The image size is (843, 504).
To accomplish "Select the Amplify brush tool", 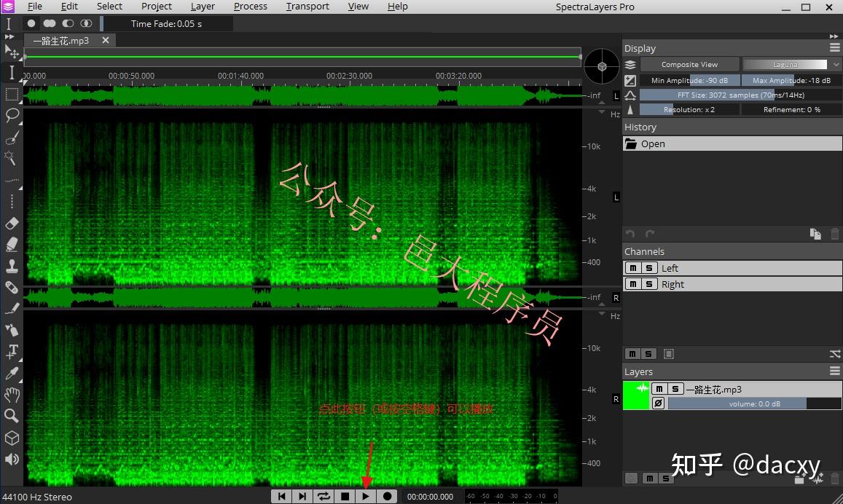I will 11,245.
